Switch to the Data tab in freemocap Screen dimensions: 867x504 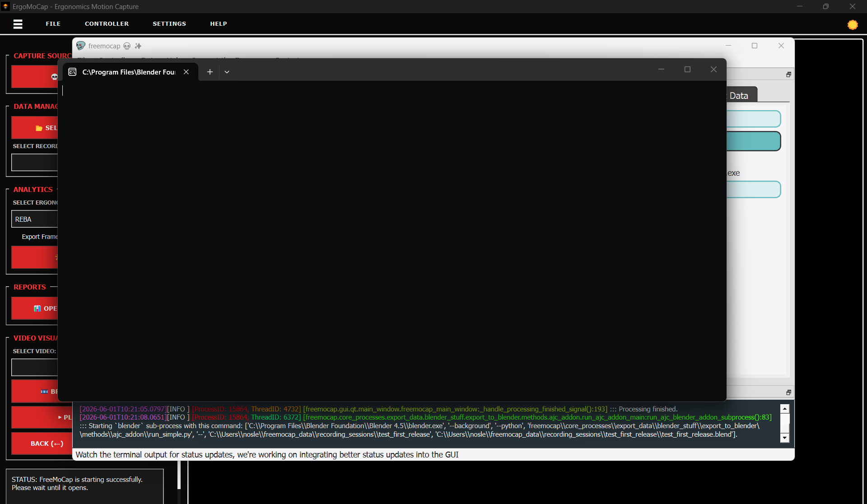tap(741, 96)
